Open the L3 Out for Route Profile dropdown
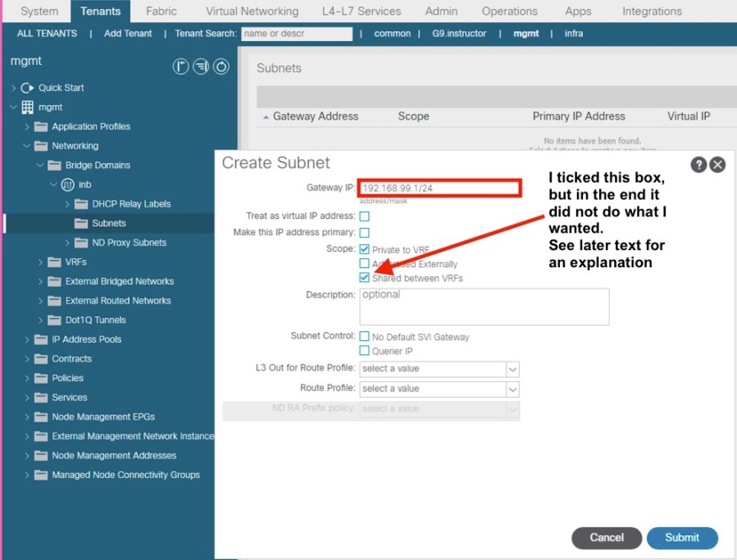This screenshot has width=737, height=560. pyautogui.click(x=512, y=369)
